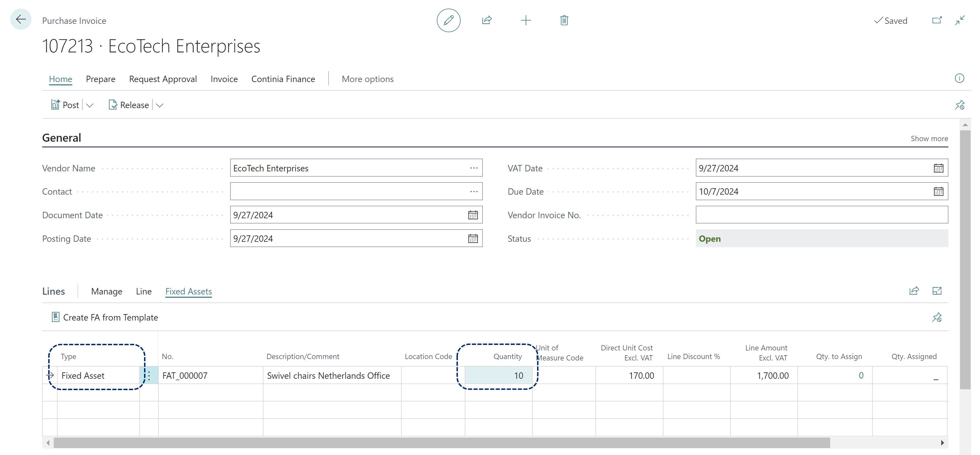Click the Share icon button
This screenshot has height=455, width=980.
487,21
